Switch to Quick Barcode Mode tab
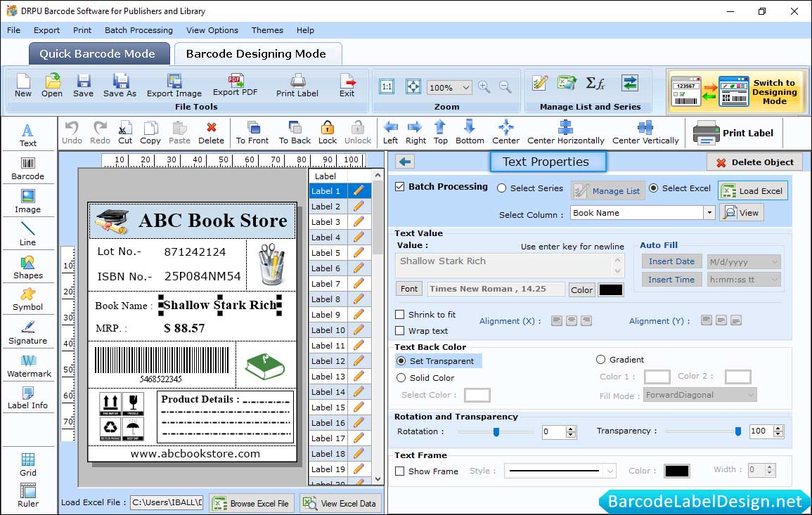Viewport: 812px width, 515px height. 98,54
